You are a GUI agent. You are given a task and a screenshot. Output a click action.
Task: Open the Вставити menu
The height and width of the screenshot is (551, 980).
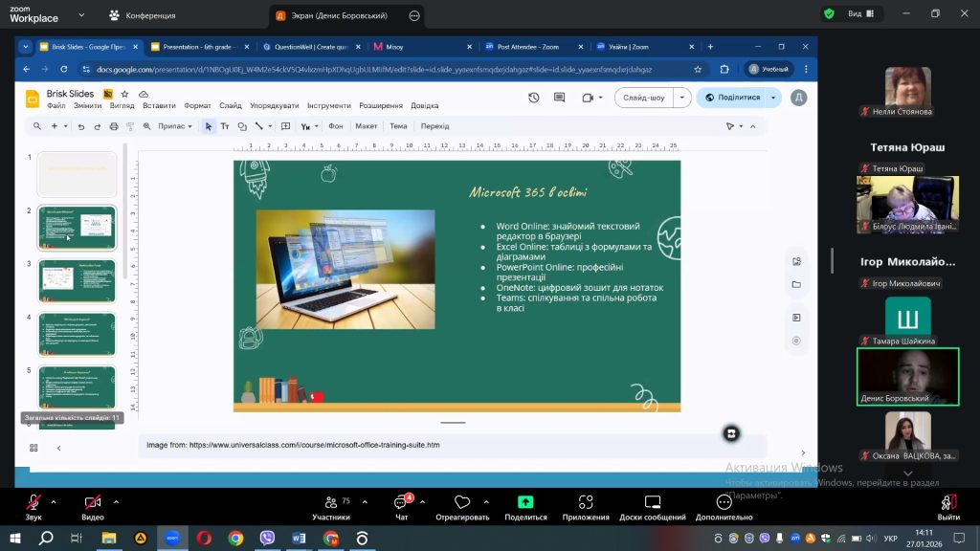click(159, 105)
